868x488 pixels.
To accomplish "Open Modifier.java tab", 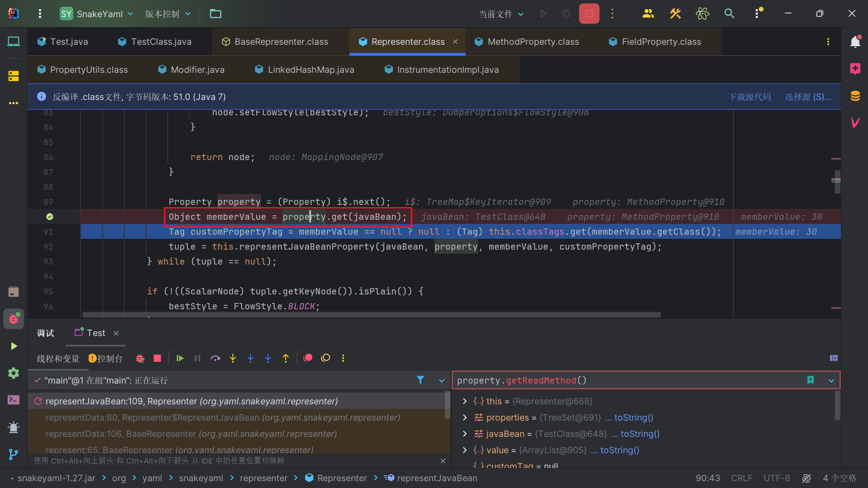I will coord(191,70).
